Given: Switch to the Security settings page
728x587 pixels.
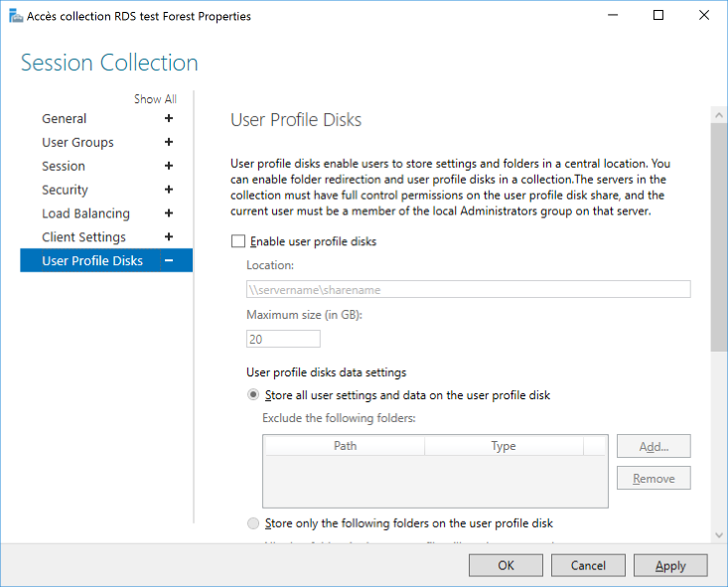Looking at the screenshot, I should pyautogui.click(x=65, y=190).
